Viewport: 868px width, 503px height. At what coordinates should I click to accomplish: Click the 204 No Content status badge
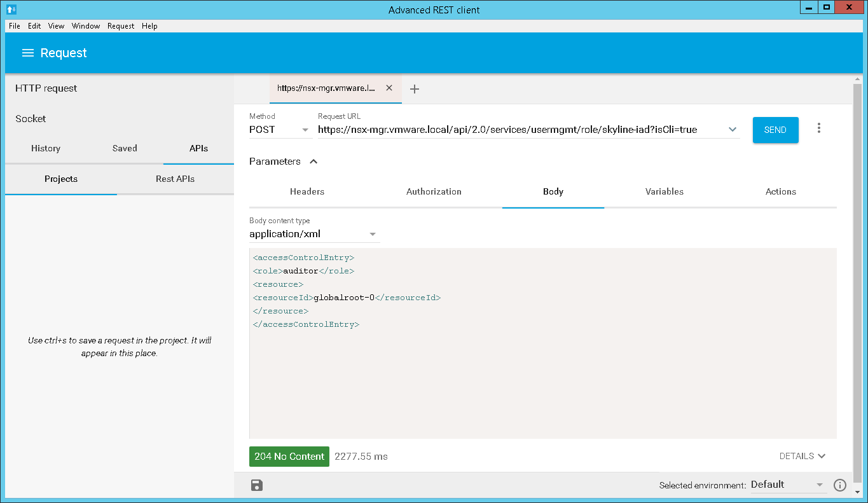289,456
